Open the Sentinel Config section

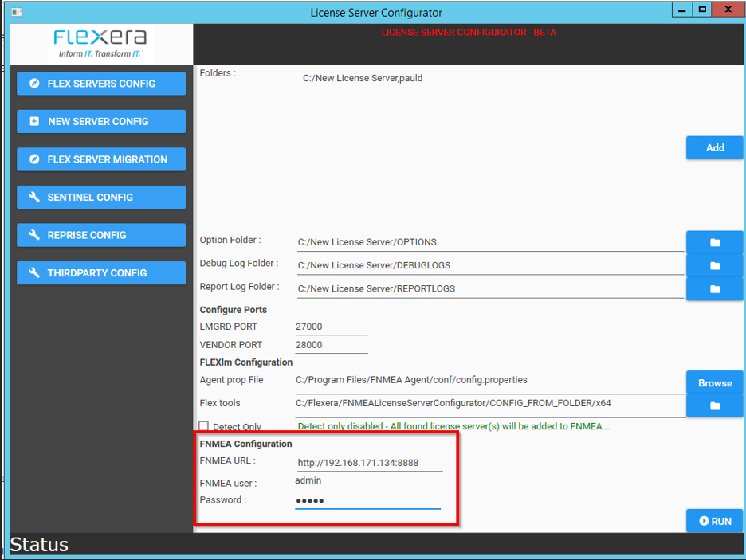[x=101, y=198]
